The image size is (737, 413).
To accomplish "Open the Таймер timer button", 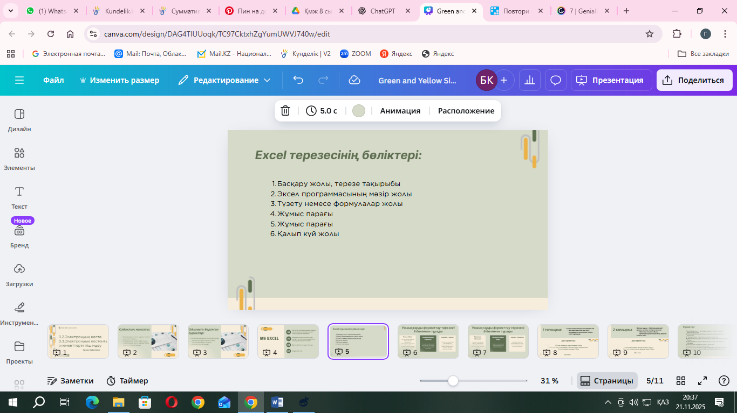I will pyautogui.click(x=127, y=381).
